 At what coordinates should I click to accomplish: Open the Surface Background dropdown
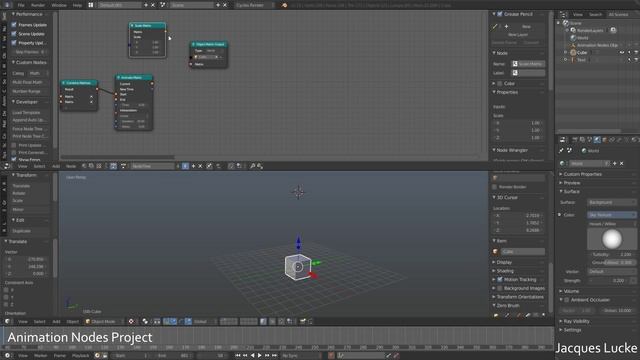(611, 202)
